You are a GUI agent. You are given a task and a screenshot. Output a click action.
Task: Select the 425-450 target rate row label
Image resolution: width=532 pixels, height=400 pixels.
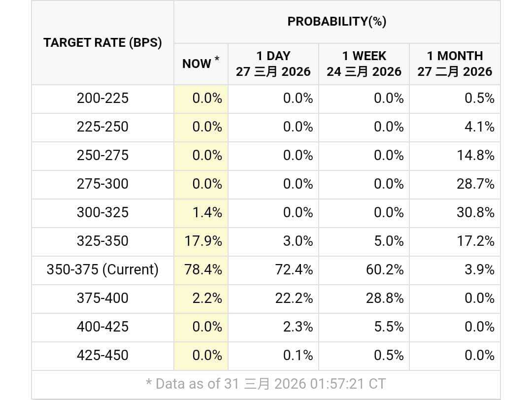click(x=102, y=355)
